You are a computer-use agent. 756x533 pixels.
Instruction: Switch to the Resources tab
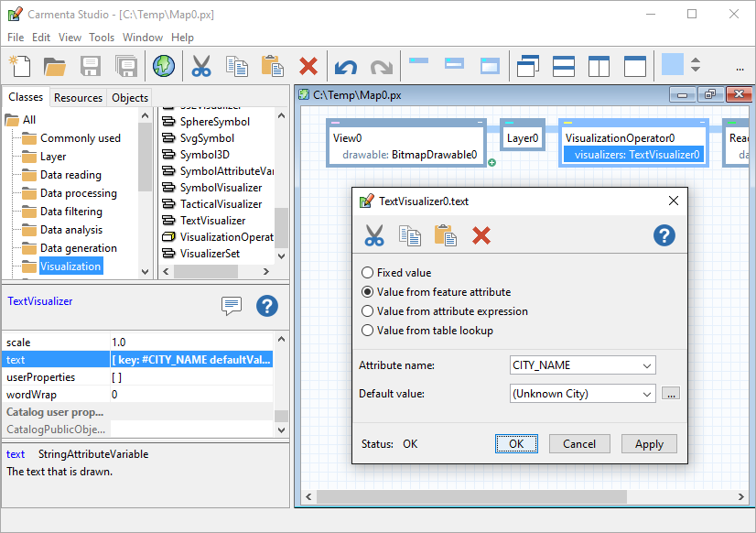(78, 98)
